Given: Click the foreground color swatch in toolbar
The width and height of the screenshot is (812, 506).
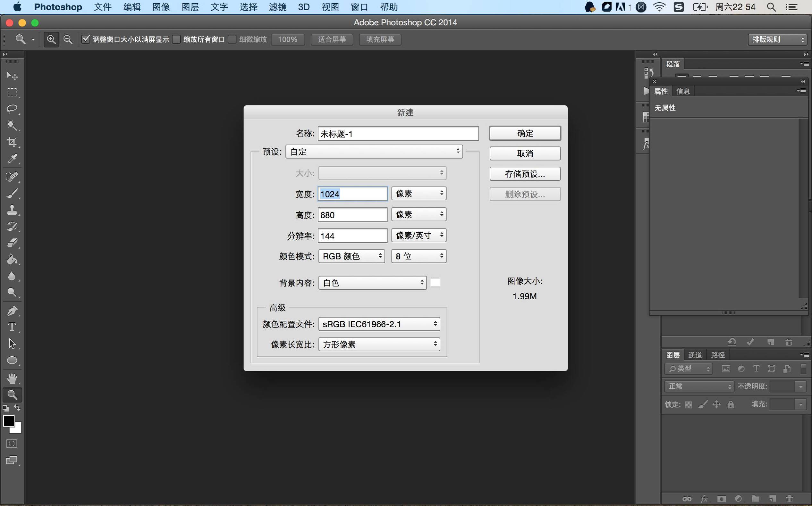Looking at the screenshot, I should coord(8,421).
